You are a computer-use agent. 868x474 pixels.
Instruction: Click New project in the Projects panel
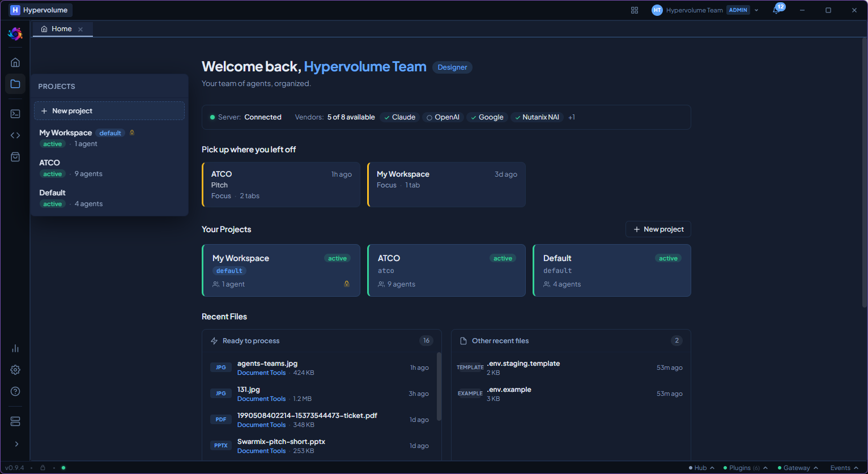(x=109, y=111)
